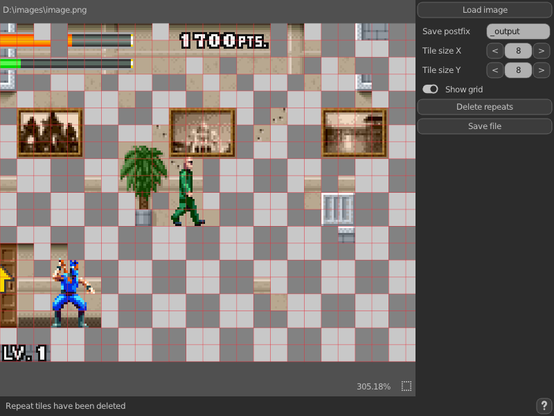Screen dimensions: 554x416
Task: Click the 1700 PTS score text in canvas
Action: (224, 41)
